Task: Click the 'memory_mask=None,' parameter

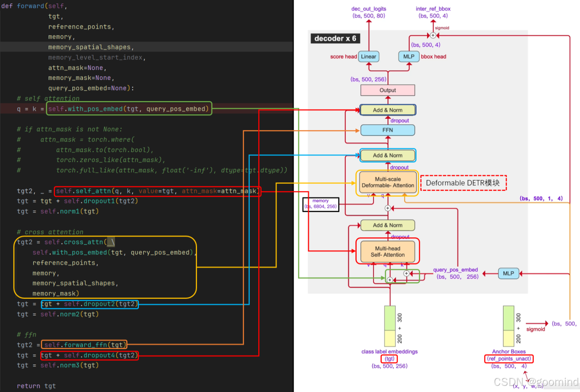Action: point(81,78)
